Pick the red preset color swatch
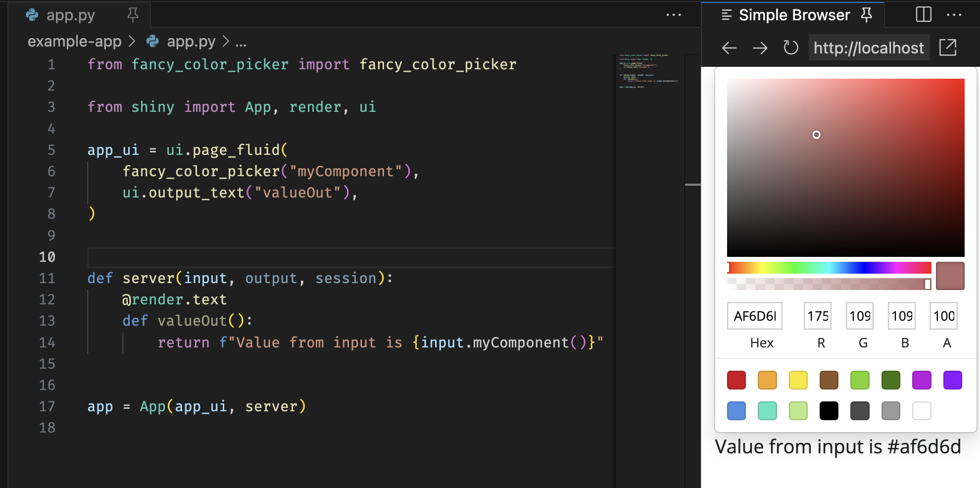This screenshot has height=488, width=980. 736,380
